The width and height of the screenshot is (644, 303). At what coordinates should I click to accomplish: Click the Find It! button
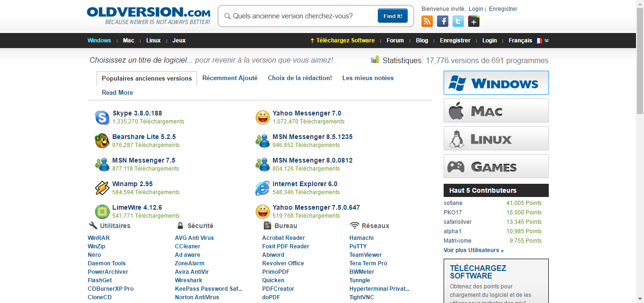393,16
